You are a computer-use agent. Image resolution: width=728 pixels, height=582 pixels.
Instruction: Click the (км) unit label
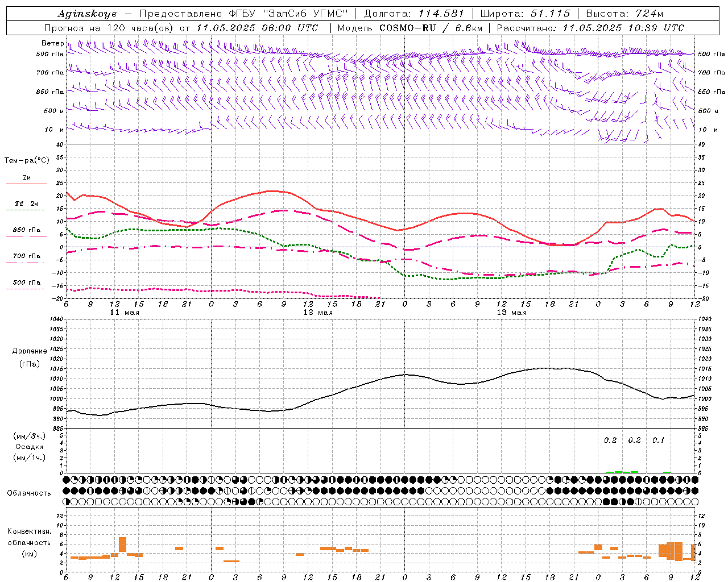coord(29,554)
